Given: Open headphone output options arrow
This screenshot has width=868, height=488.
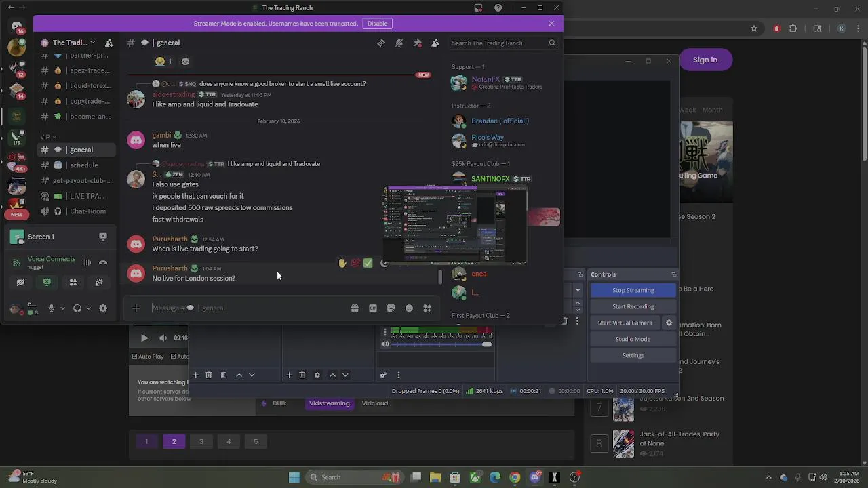Looking at the screenshot, I should tap(88, 308).
